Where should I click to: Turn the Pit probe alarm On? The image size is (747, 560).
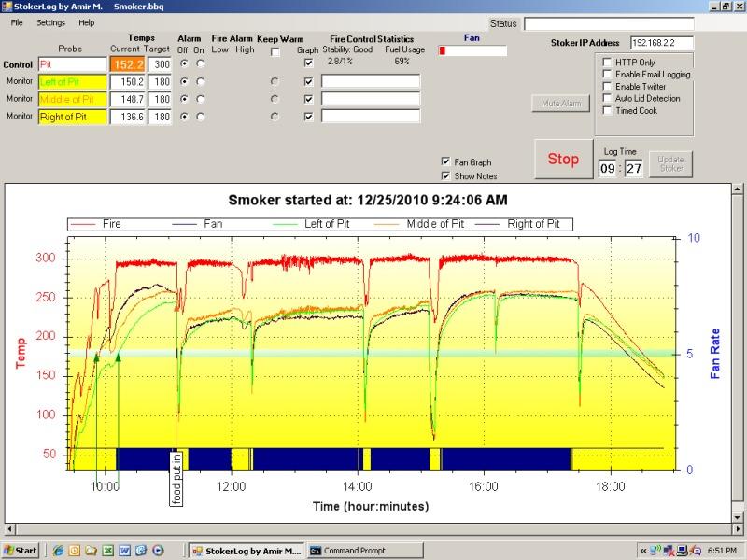pyautogui.click(x=201, y=64)
